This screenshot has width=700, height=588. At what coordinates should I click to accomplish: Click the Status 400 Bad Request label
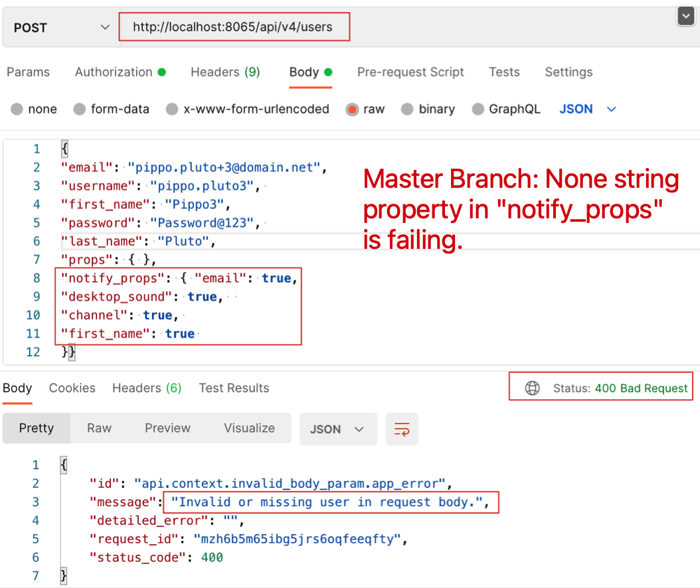coord(620,388)
